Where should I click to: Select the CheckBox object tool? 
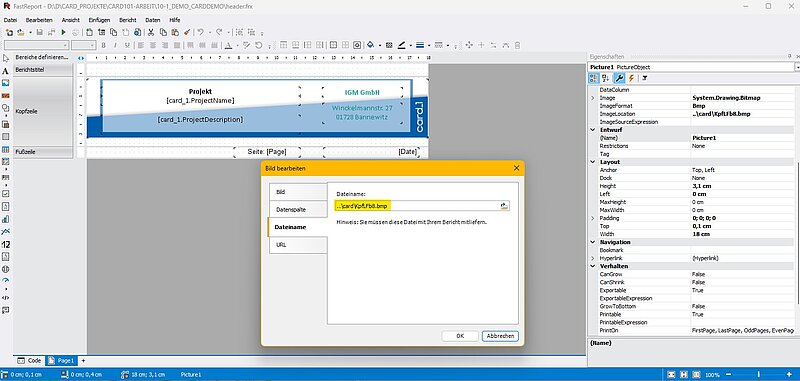[x=6, y=194]
